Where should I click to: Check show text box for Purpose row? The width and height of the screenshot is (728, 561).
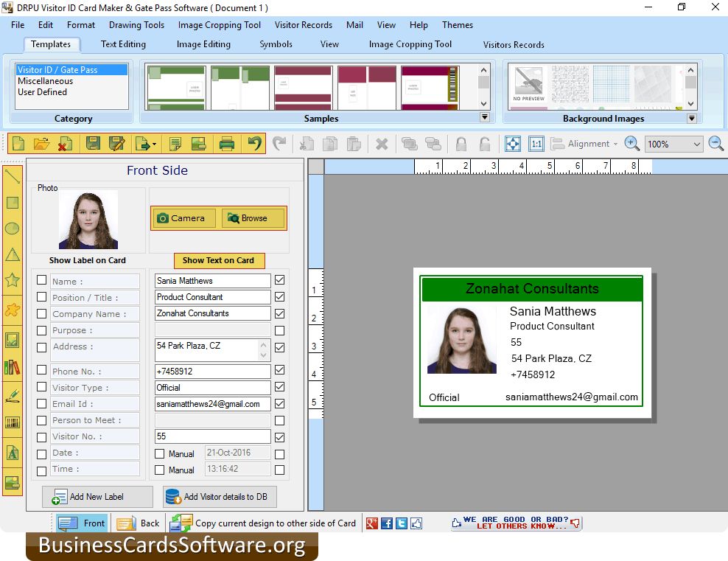pos(279,331)
